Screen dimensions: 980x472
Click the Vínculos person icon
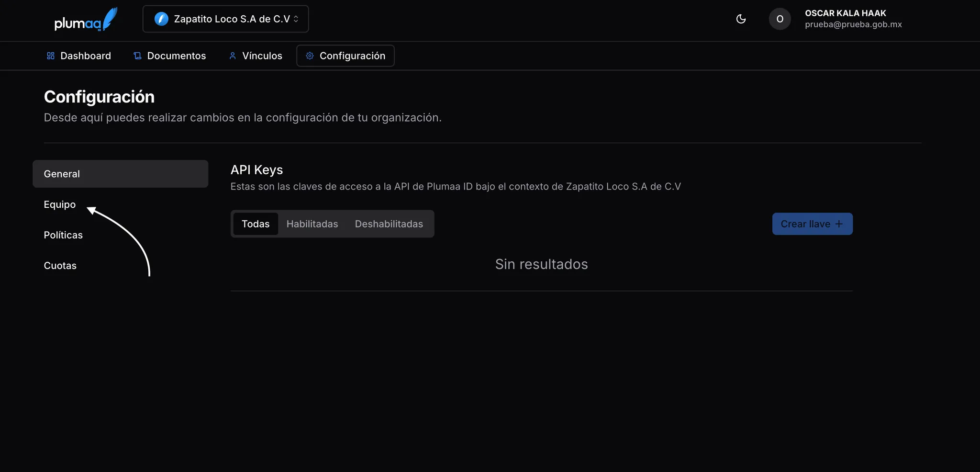click(x=233, y=56)
